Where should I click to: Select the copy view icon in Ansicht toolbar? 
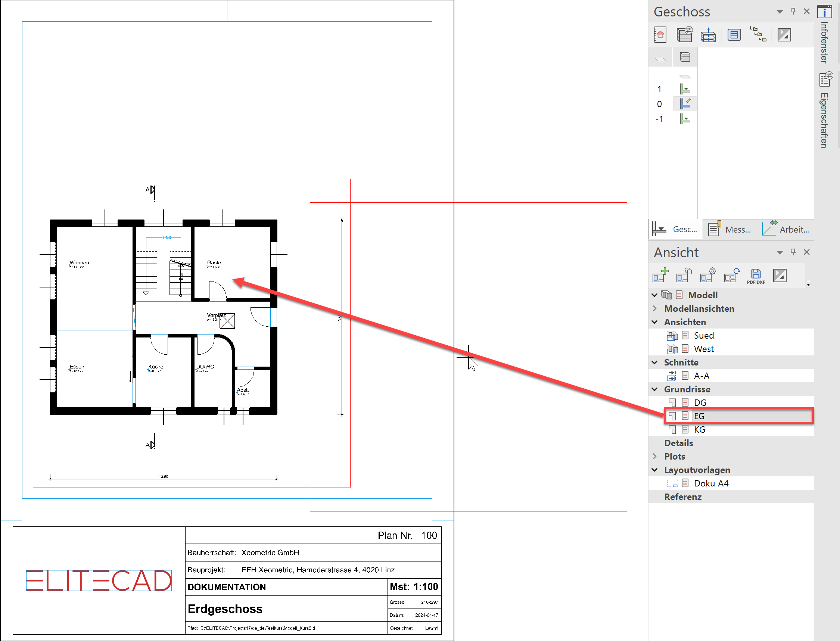684,276
